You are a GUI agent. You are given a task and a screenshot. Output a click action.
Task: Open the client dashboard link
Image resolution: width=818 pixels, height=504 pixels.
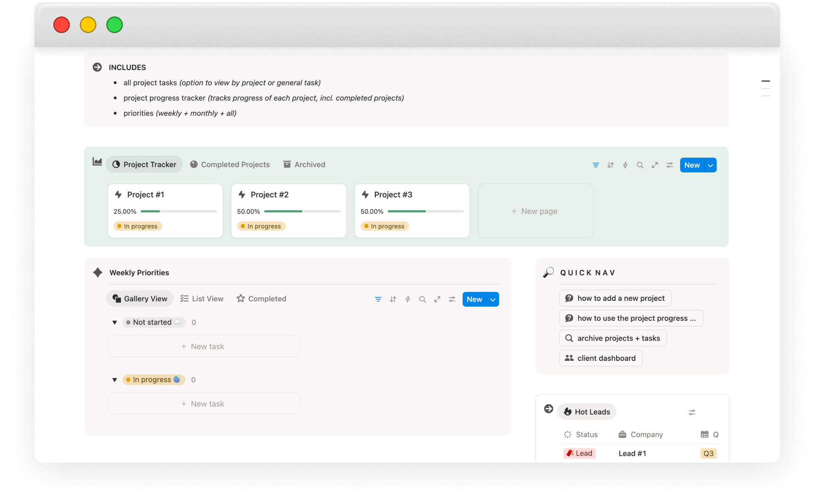point(601,358)
